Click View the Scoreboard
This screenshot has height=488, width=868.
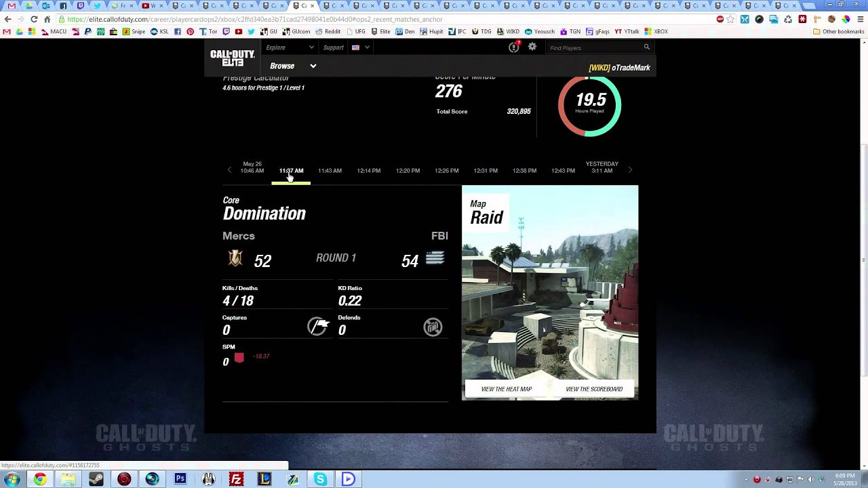[x=594, y=389]
